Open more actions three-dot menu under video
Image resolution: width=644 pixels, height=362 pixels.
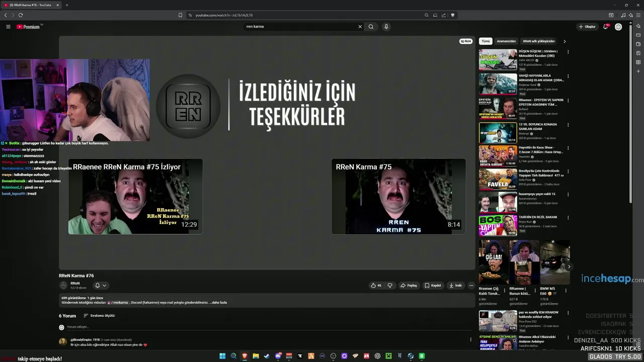pos(471,285)
